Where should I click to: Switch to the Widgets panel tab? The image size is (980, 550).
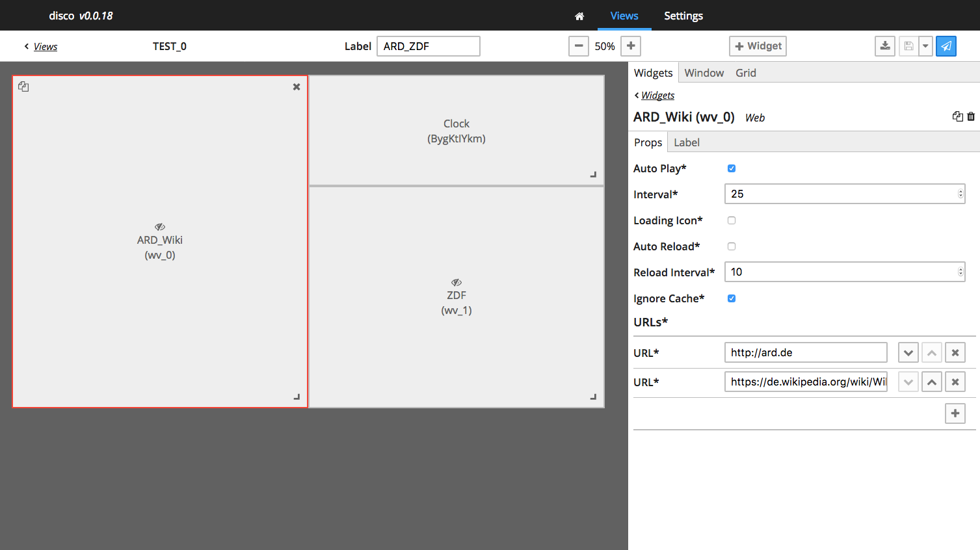(x=653, y=73)
